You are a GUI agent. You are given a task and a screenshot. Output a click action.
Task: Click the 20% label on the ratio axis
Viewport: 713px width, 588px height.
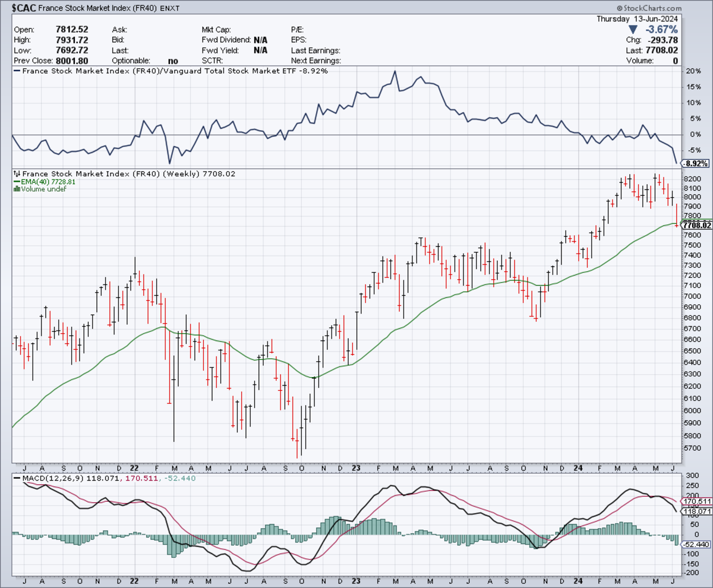pos(693,71)
